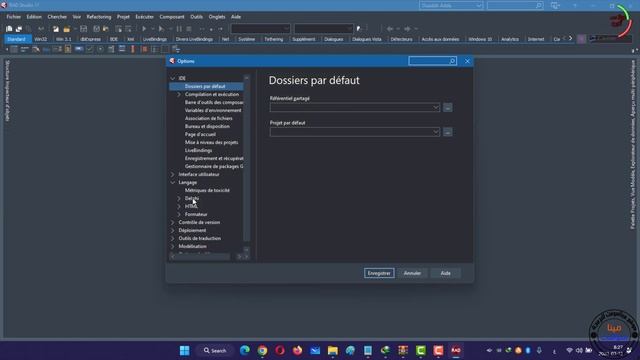Select Page d'accueil in options tree
This screenshot has height=360, width=640.
pyautogui.click(x=200, y=134)
